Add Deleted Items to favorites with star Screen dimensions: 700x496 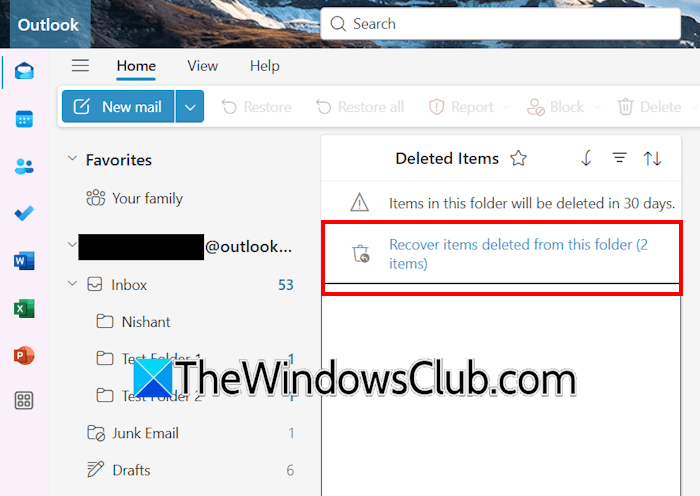point(518,158)
